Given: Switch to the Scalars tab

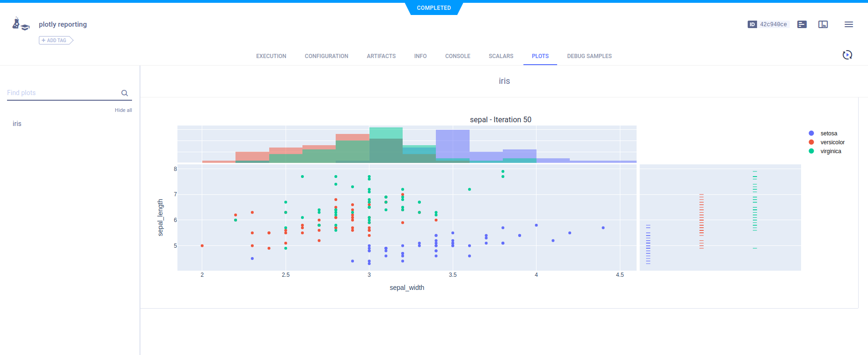Looking at the screenshot, I should (x=500, y=56).
